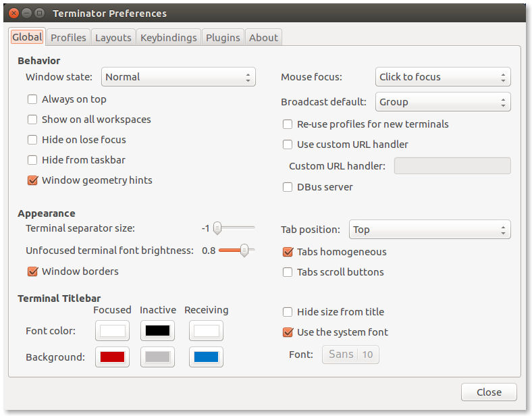
Task: Click the minimize window icon
Action: tap(26, 14)
